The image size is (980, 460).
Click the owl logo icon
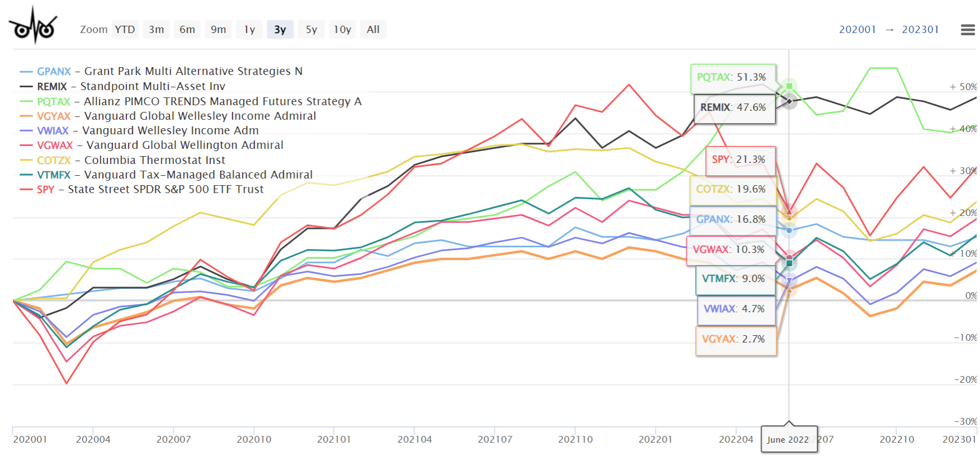[x=33, y=26]
